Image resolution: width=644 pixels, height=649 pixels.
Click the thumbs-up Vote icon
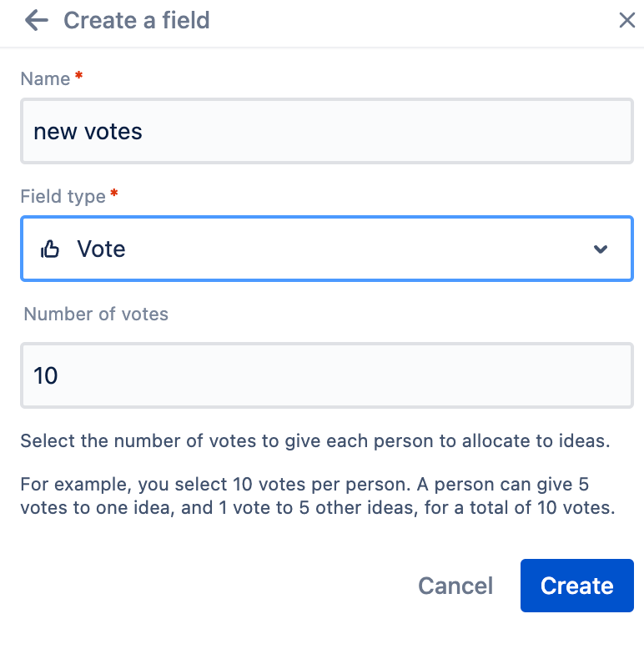(x=50, y=249)
